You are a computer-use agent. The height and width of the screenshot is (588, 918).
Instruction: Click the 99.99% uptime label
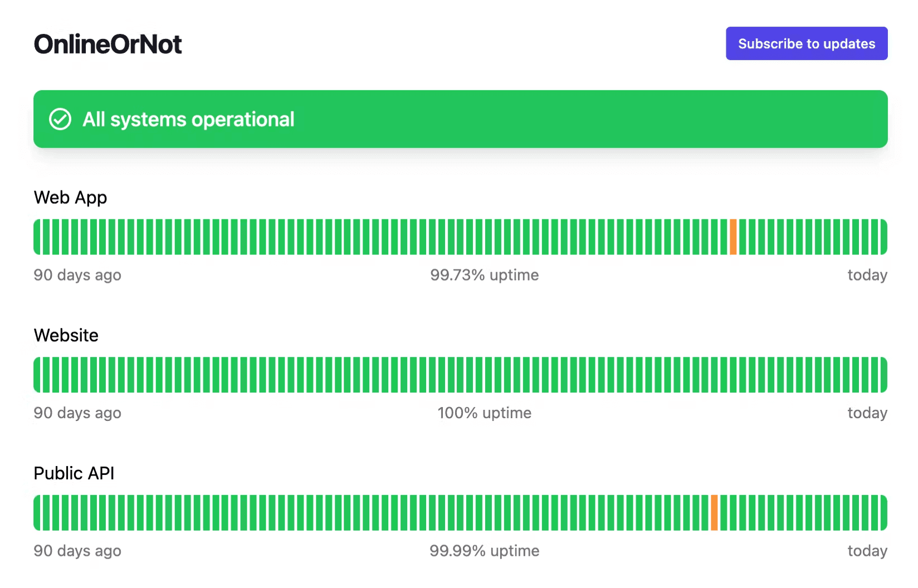click(x=484, y=551)
